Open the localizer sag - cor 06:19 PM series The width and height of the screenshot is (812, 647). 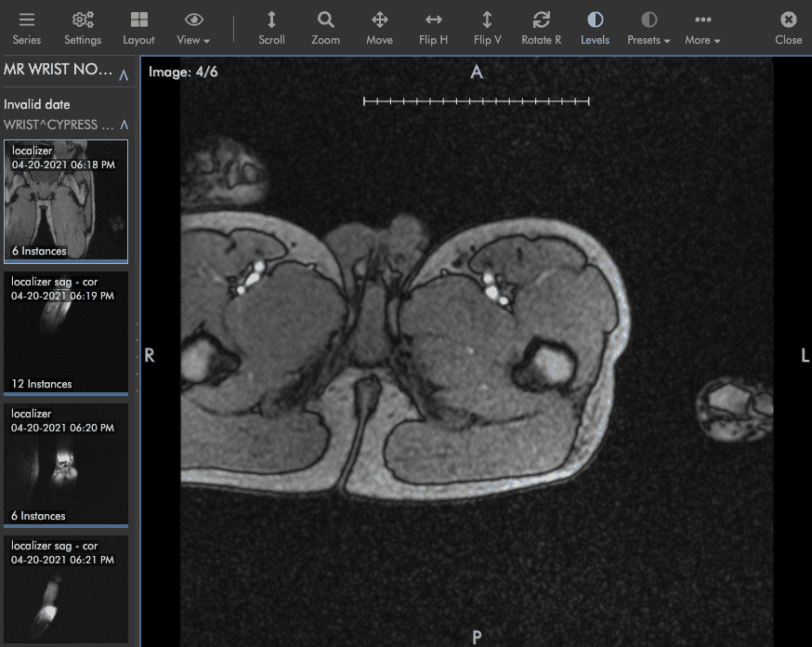pyautogui.click(x=66, y=332)
